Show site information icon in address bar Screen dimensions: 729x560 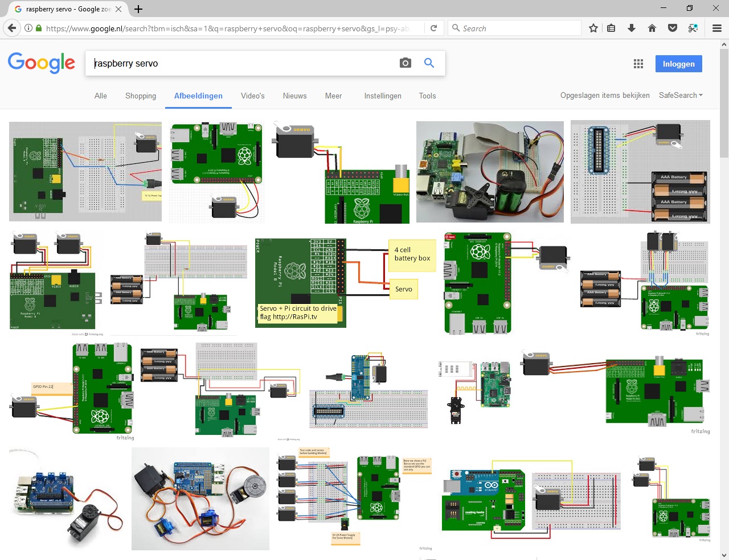[28, 28]
